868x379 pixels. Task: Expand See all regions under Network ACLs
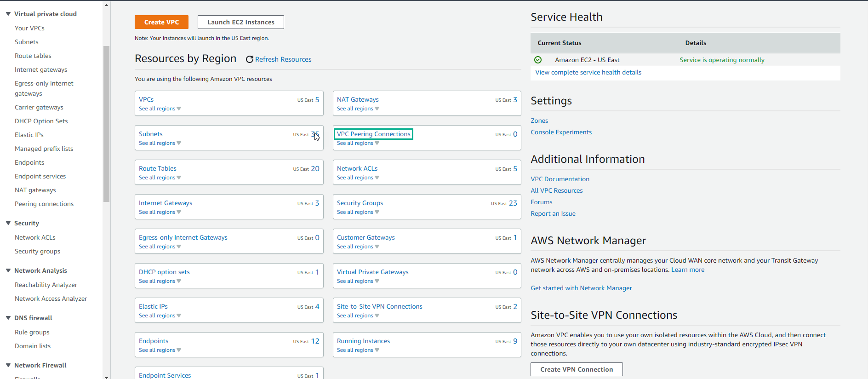[358, 178]
